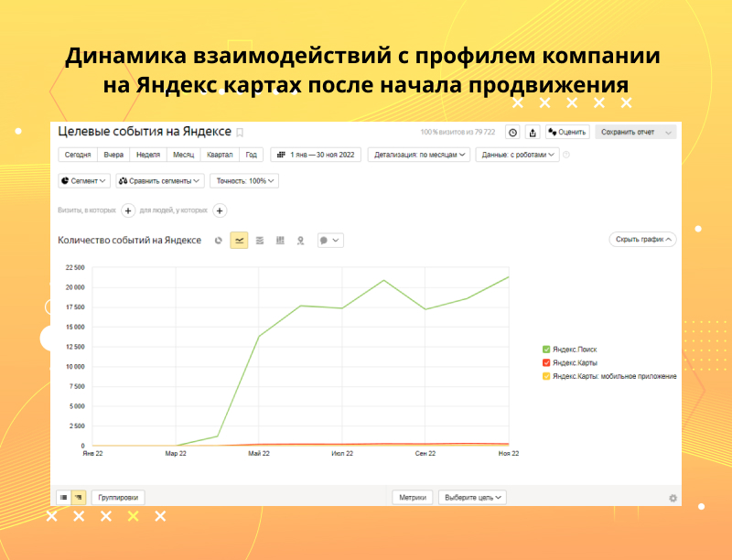Click the Оценить button
Image resolution: width=732 pixels, height=560 pixels.
(567, 132)
